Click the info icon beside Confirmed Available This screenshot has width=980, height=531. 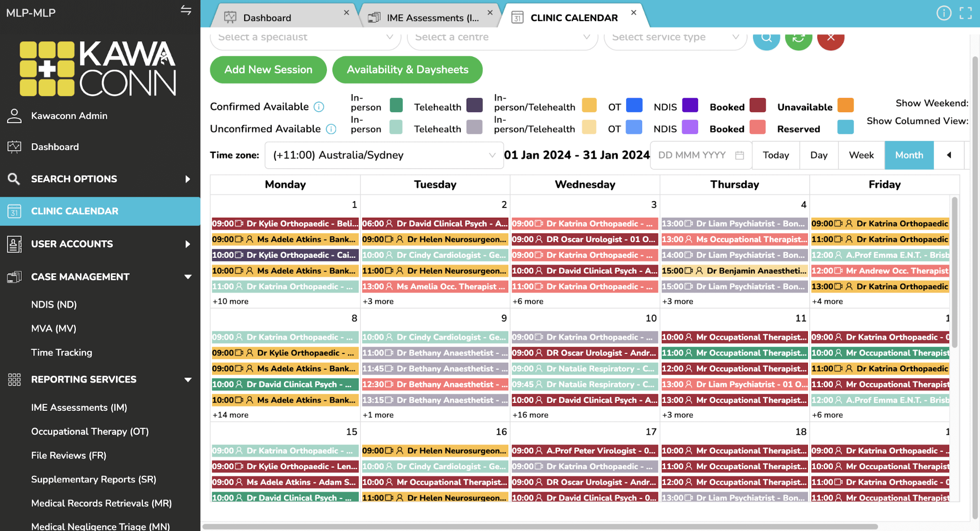[319, 107]
